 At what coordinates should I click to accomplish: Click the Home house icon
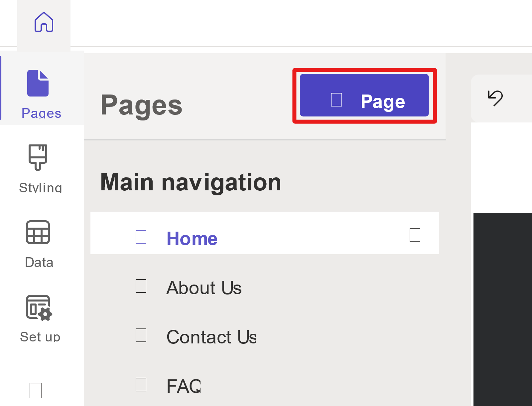[x=44, y=22]
